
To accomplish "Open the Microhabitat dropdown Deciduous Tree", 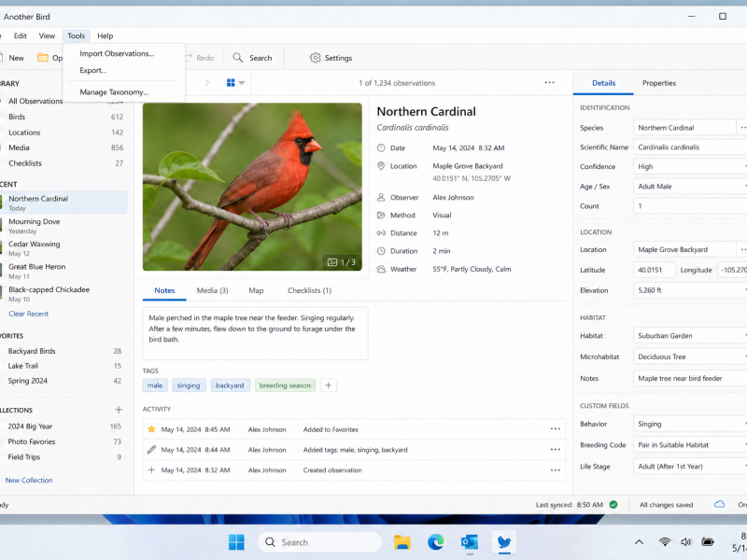I will [x=690, y=357].
